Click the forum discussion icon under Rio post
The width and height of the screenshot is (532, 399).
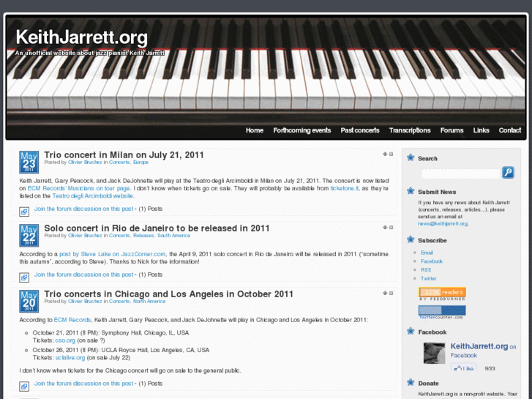point(24,277)
